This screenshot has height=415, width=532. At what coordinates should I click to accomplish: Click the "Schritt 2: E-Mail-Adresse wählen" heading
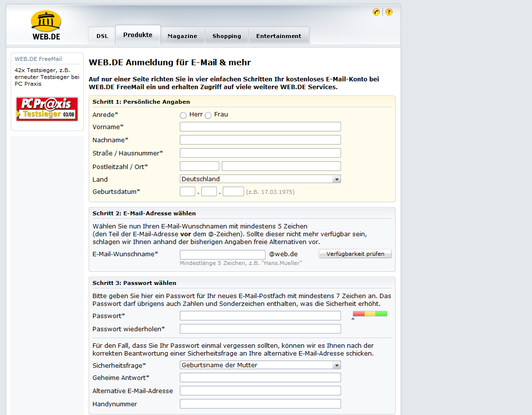144,213
